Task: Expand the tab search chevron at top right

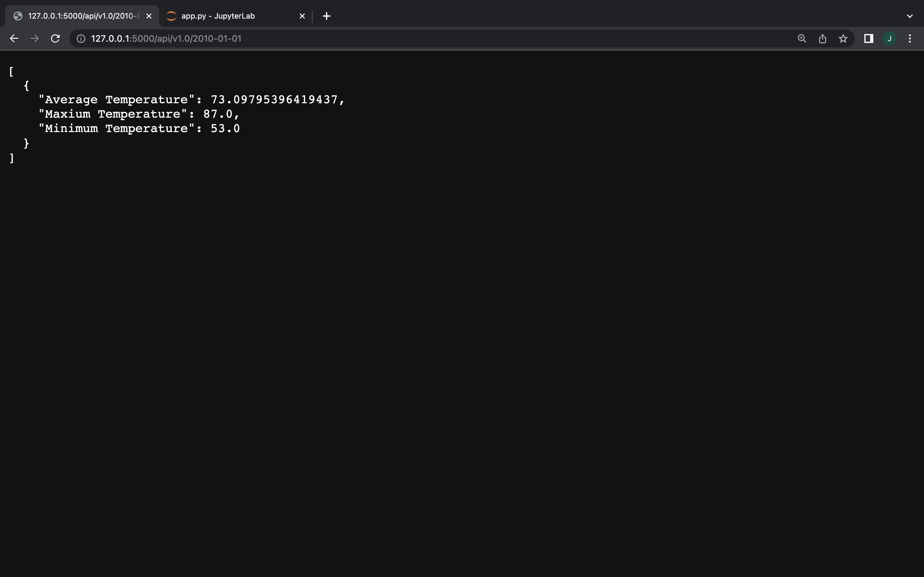Action: point(910,16)
